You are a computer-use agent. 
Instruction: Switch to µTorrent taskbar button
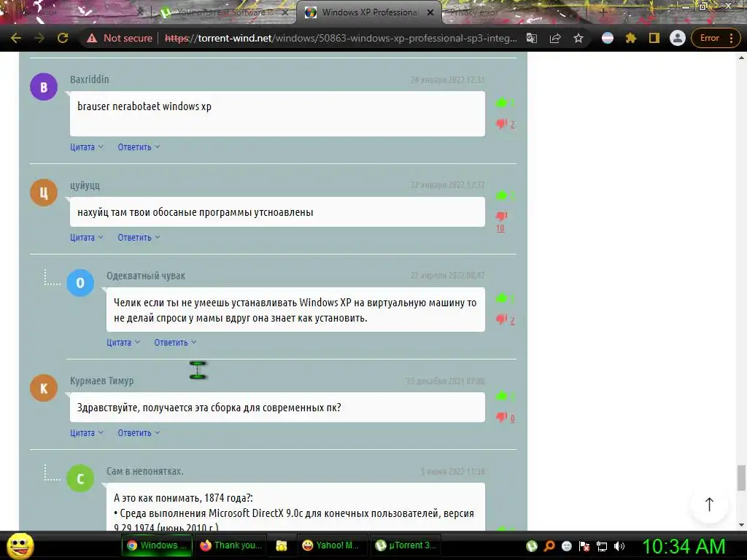[406, 545]
